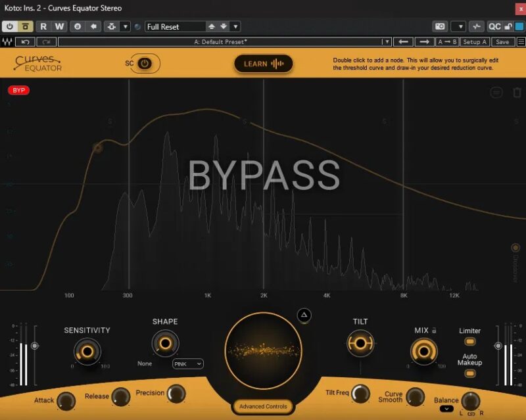
Task: Click the LEARN button
Action: [x=264, y=64]
